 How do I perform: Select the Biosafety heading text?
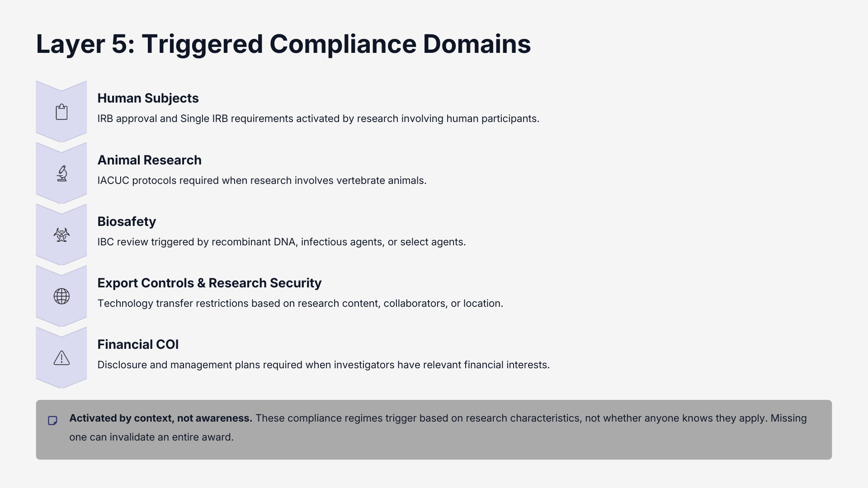127,221
